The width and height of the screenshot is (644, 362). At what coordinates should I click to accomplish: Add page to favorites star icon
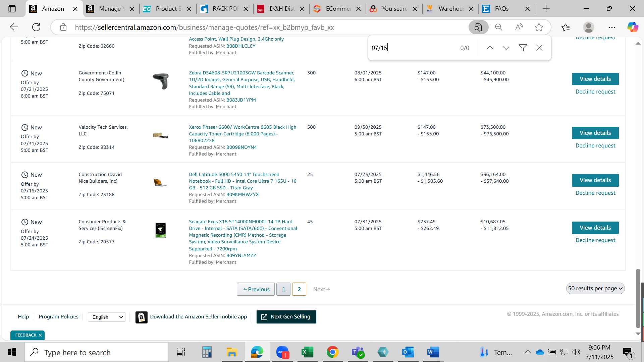pyautogui.click(x=539, y=27)
